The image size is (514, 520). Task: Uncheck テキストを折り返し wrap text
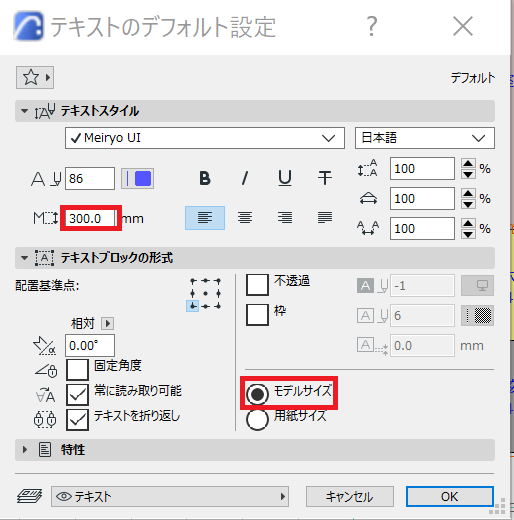point(77,420)
